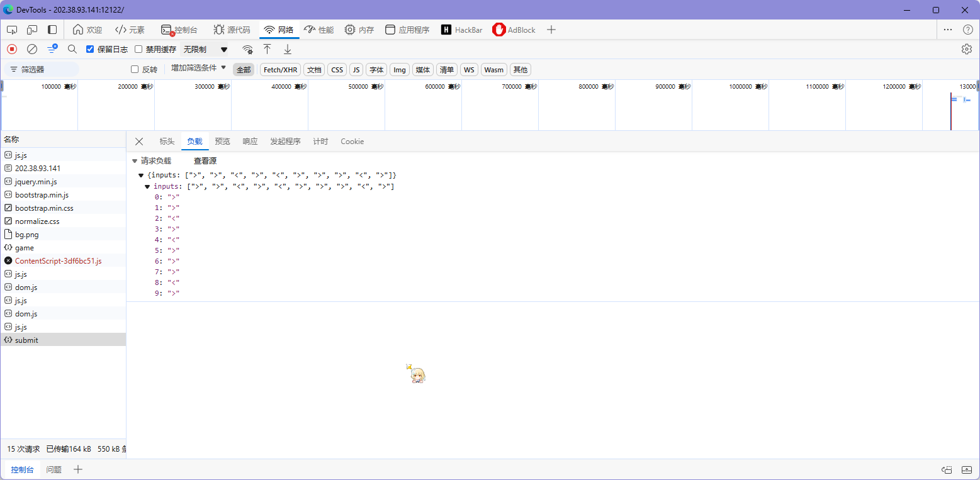Click the export HAR download arrow
Viewport: 980px width, 480px height.
[x=288, y=49]
